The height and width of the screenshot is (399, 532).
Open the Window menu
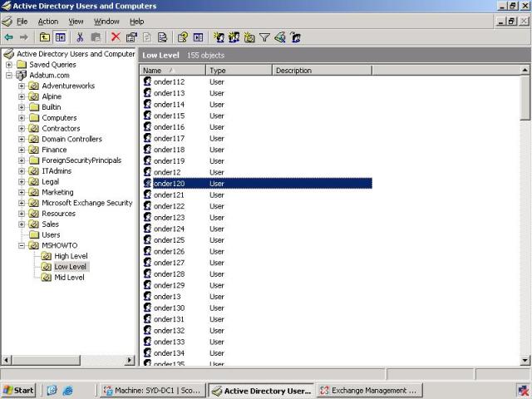coord(106,22)
